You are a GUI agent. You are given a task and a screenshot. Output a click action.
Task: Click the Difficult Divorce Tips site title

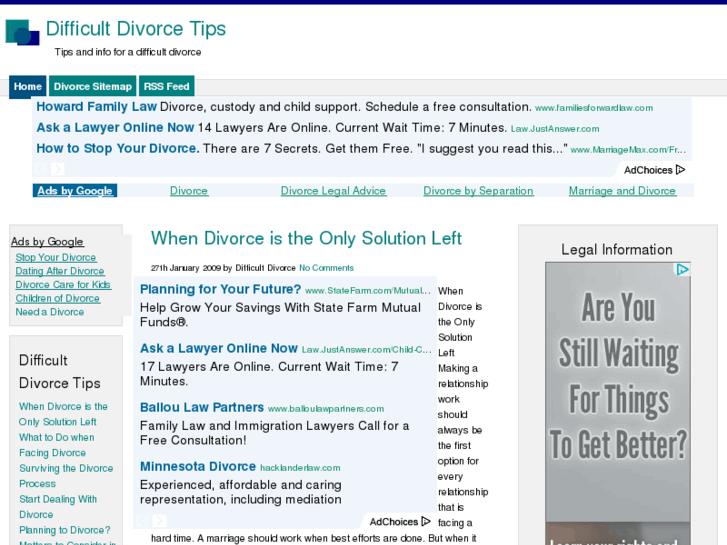(136, 29)
